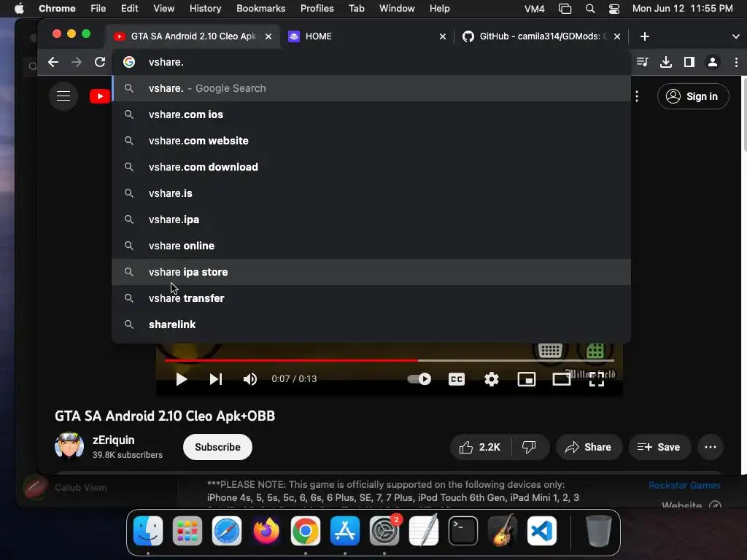Select suggestion 'vshare.is'
Screen dimensions: 747x560
click(371, 193)
